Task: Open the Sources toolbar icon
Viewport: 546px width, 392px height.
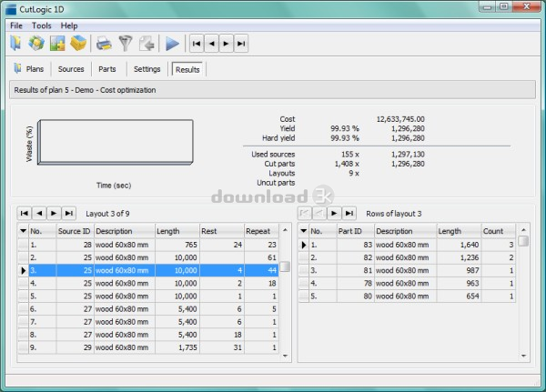Action: click(36, 44)
